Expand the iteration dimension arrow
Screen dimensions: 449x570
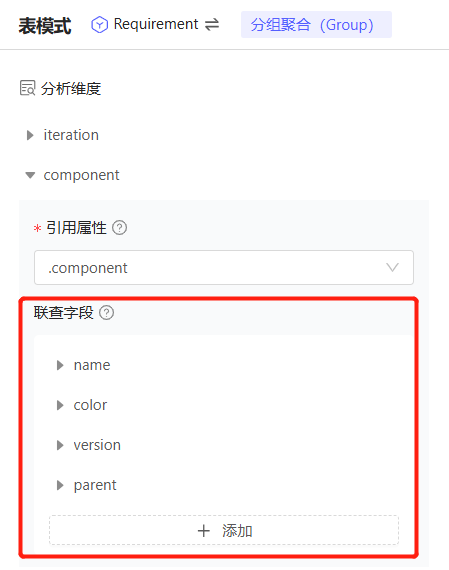tap(30, 135)
